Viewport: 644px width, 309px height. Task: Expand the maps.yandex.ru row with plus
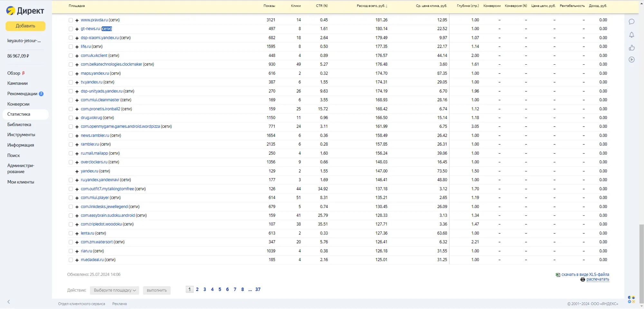(x=77, y=74)
